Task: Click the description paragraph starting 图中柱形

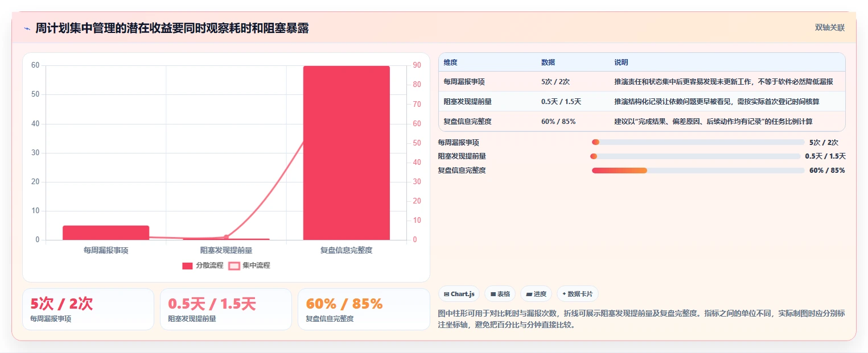Action: pos(641,319)
